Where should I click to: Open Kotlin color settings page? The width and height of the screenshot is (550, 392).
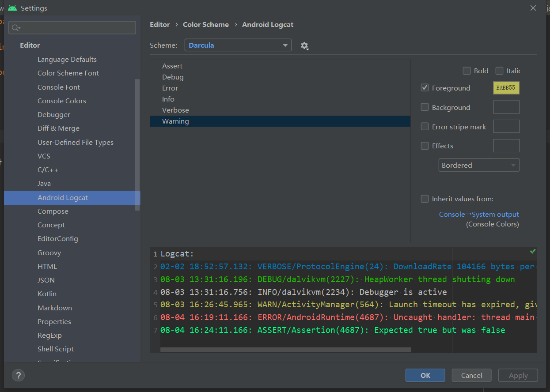(47, 294)
